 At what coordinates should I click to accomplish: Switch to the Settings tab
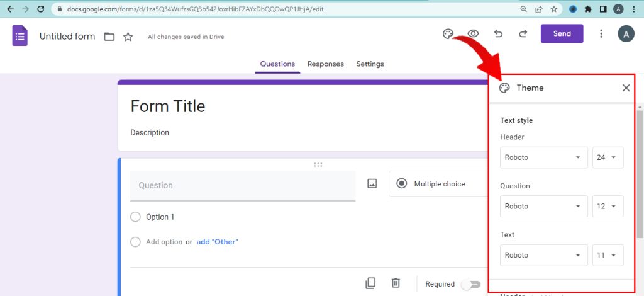(x=370, y=64)
